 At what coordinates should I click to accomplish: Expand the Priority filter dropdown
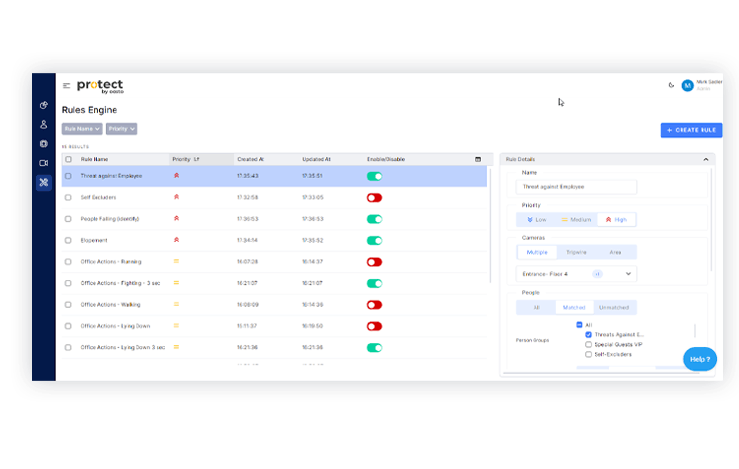pyautogui.click(x=121, y=129)
